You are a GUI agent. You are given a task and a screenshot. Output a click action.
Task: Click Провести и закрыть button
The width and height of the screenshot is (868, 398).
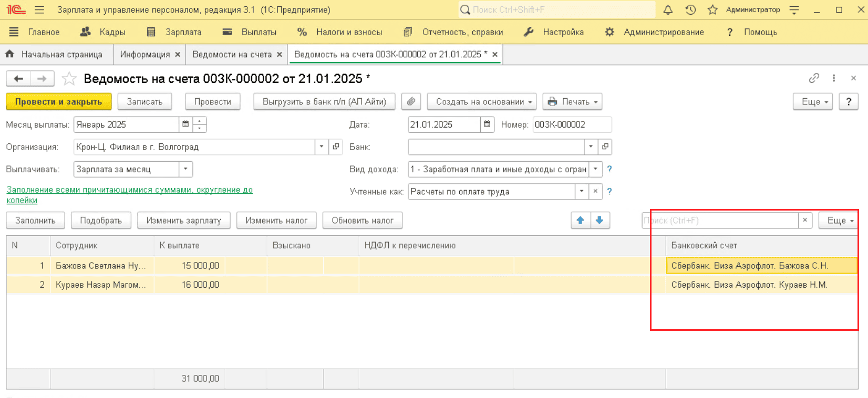point(58,102)
